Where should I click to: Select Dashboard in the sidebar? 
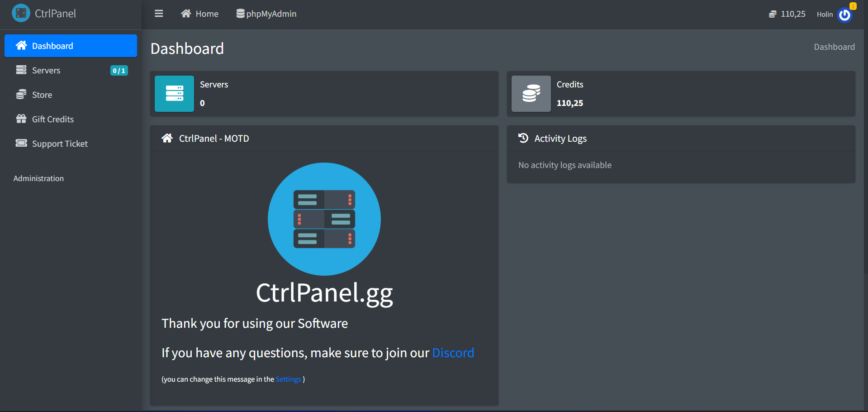71,46
